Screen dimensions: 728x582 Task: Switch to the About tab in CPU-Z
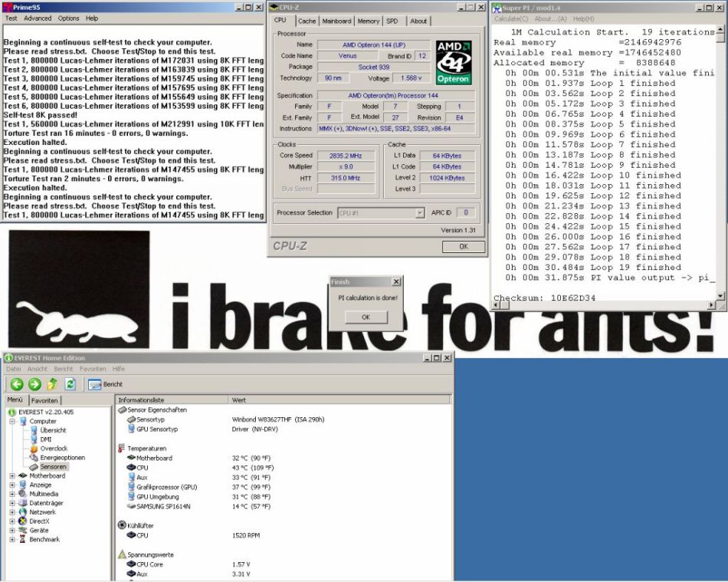(x=418, y=21)
